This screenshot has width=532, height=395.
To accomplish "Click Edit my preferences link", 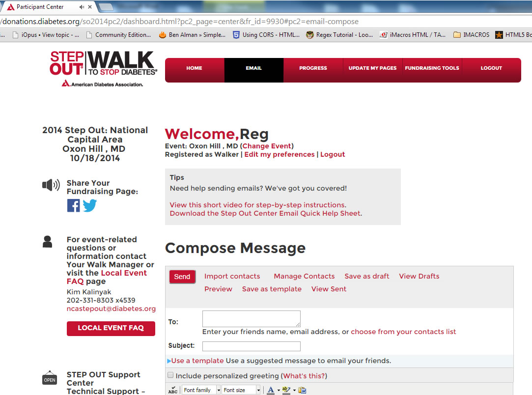I will tap(280, 154).
